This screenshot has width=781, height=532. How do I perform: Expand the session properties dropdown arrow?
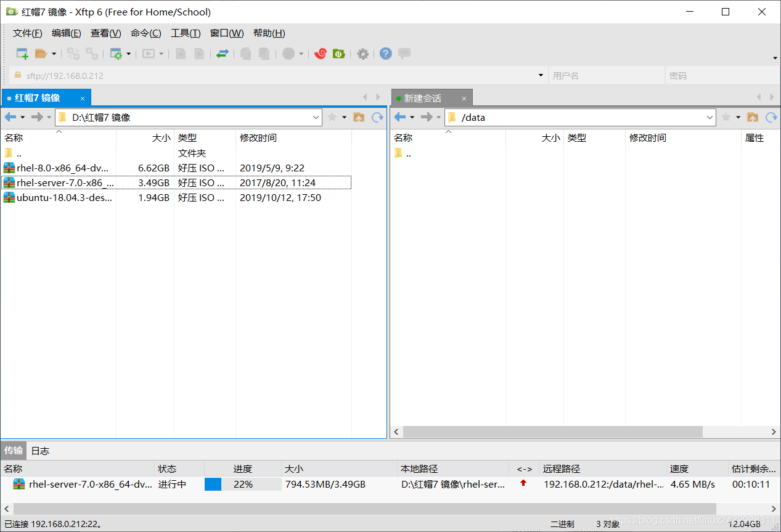[x=129, y=54]
